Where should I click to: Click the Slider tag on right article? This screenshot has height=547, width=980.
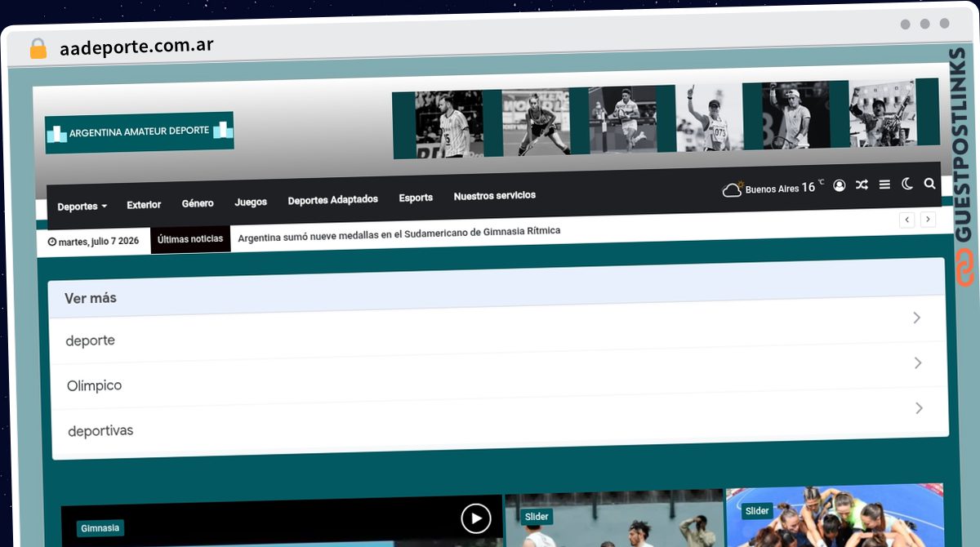click(757, 511)
